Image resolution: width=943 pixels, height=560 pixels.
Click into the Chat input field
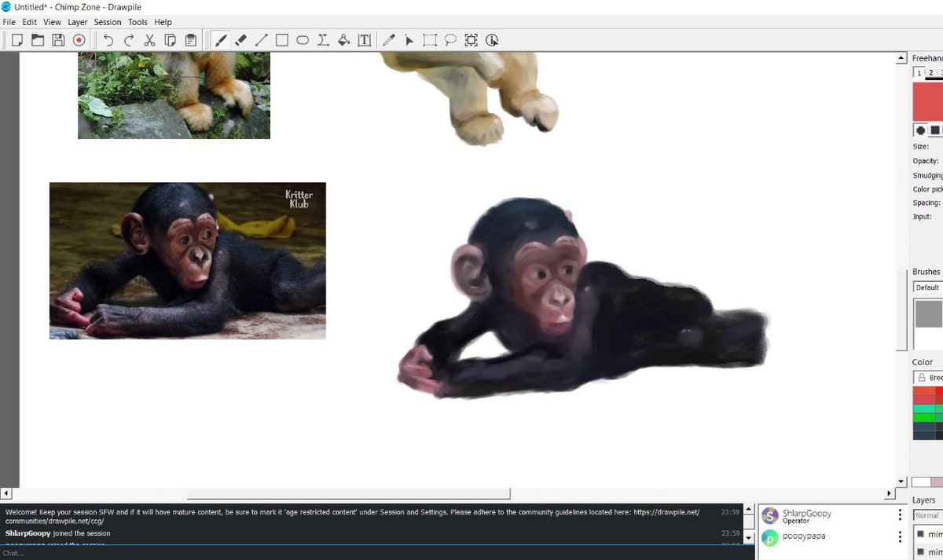point(377,553)
